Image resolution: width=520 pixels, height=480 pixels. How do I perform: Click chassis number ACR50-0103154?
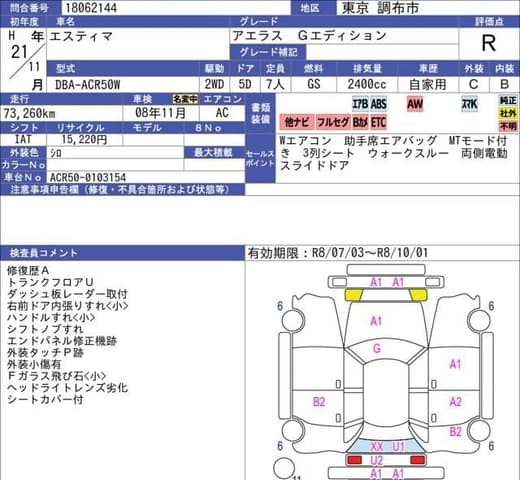tap(88, 177)
